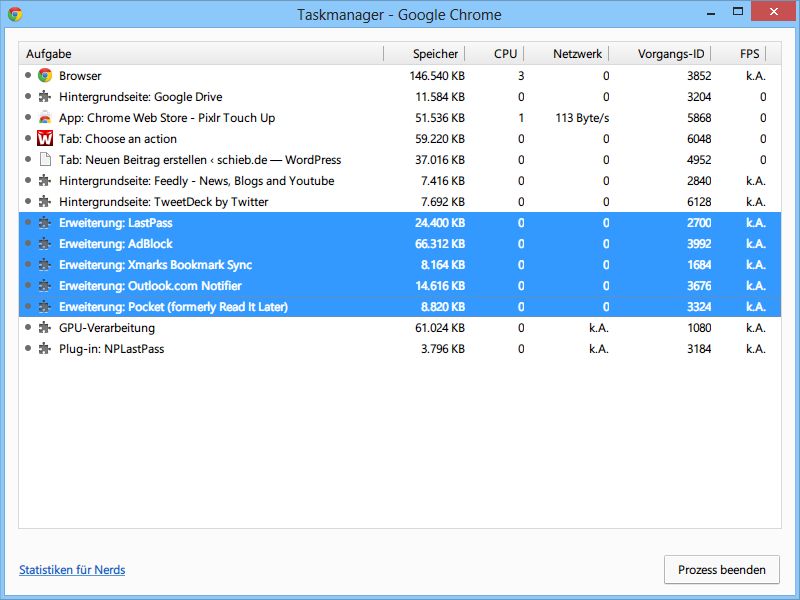
Task: Select Tab: Neuen Beitrag erstellen row
Action: point(400,159)
